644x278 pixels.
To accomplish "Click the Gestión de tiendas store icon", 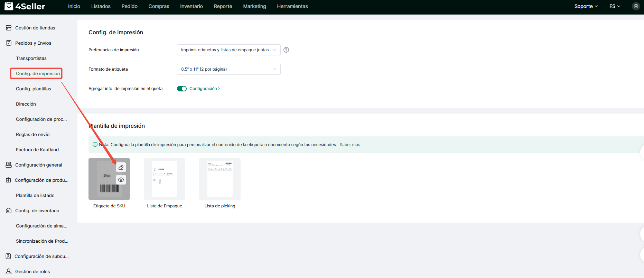I will (9, 28).
